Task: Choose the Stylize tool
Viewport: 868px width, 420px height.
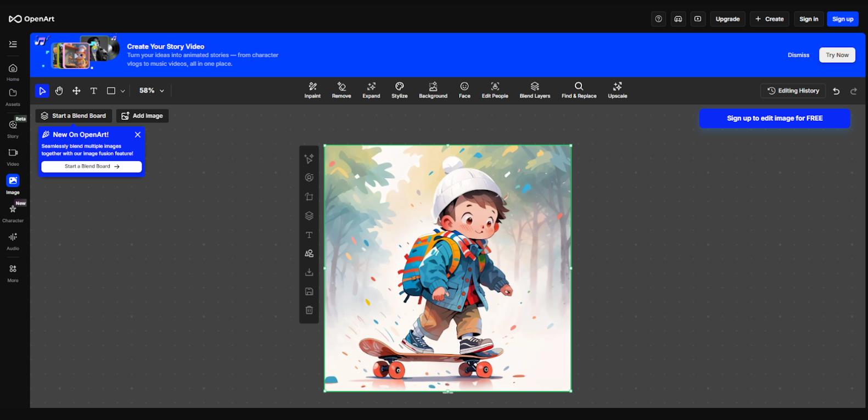Action: 400,91
